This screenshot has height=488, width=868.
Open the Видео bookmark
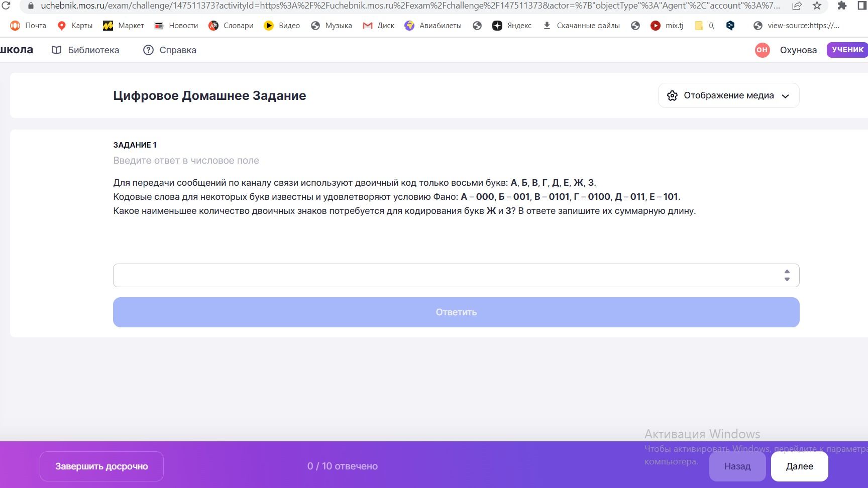point(282,26)
